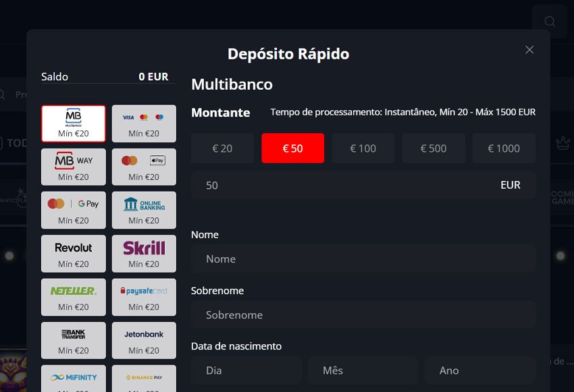Viewport: 574px width, 392px height.
Task: Click the Nome input field
Action: pos(363,259)
